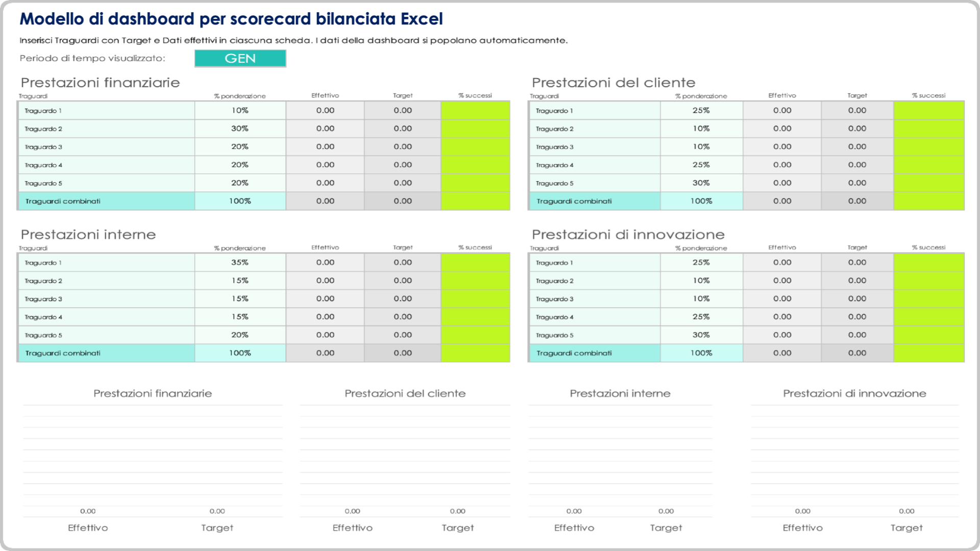Viewport: 980px width, 551px height.
Task: Click Effettivo axis label in Prestazioni finanziarie chart
Action: pyautogui.click(x=88, y=528)
